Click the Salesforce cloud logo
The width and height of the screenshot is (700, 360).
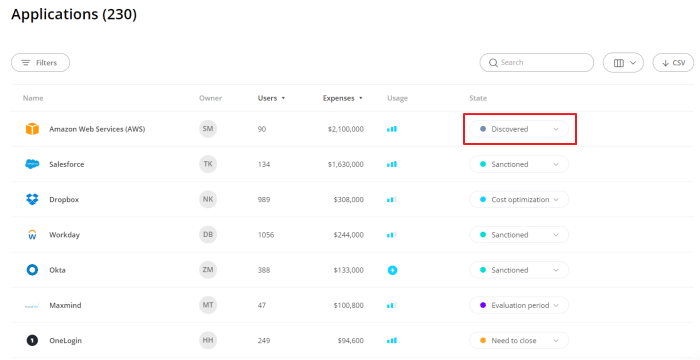tap(32, 164)
